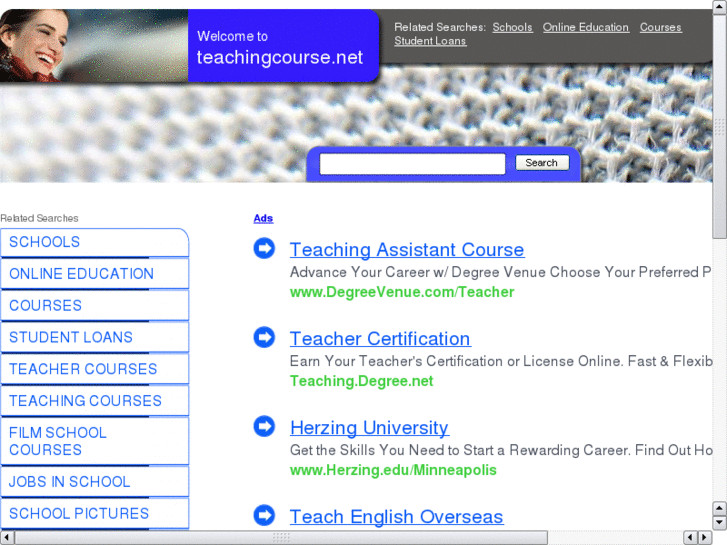Open the Teacher Certification ad link
Viewport: 727px width, 545px height.
[380, 339]
